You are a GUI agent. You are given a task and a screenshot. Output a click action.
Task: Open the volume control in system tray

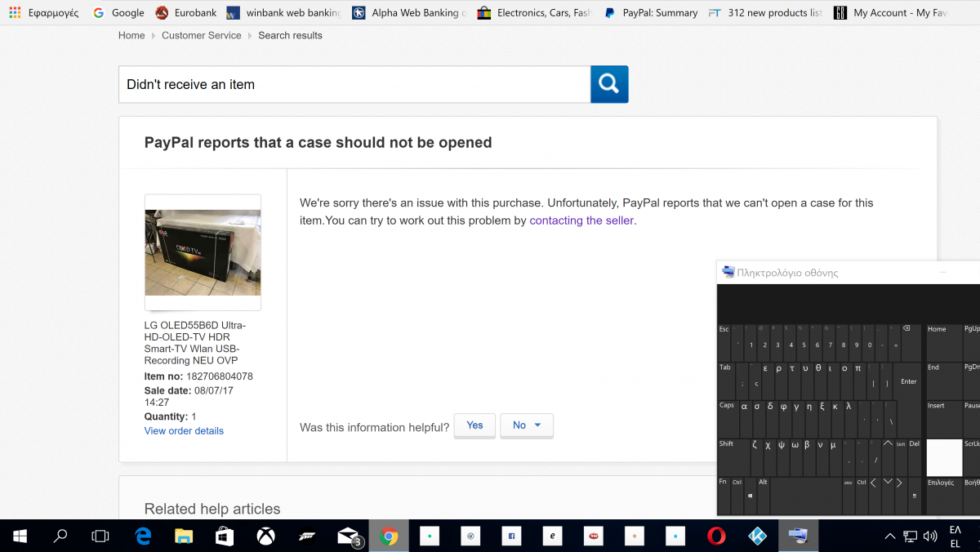(x=930, y=536)
